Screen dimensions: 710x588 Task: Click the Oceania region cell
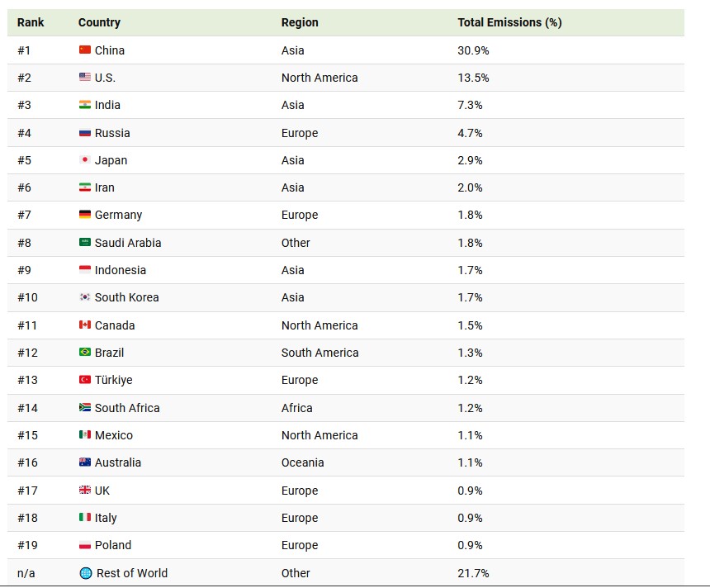[x=302, y=462]
